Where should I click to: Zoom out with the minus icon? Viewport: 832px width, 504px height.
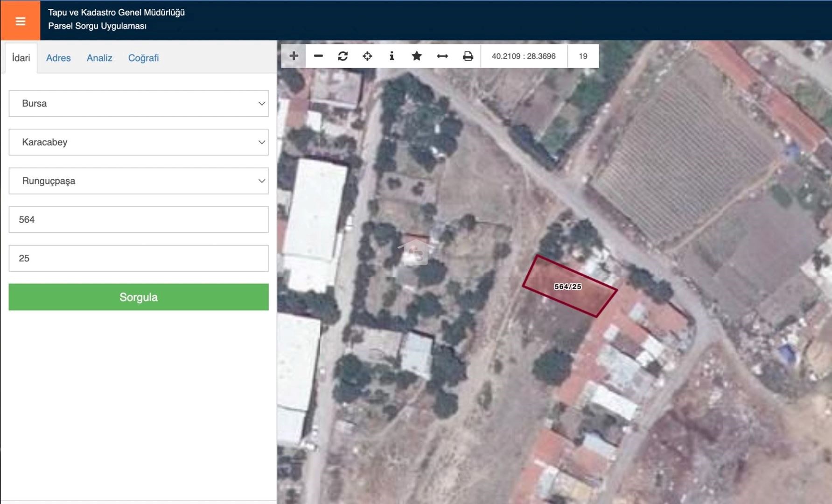[318, 56]
